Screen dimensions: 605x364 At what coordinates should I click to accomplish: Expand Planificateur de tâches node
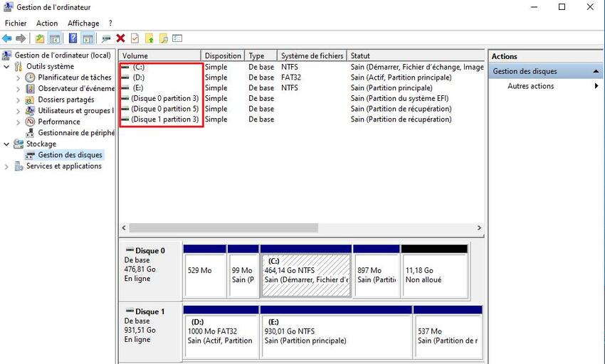pyautogui.click(x=18, y=78)
